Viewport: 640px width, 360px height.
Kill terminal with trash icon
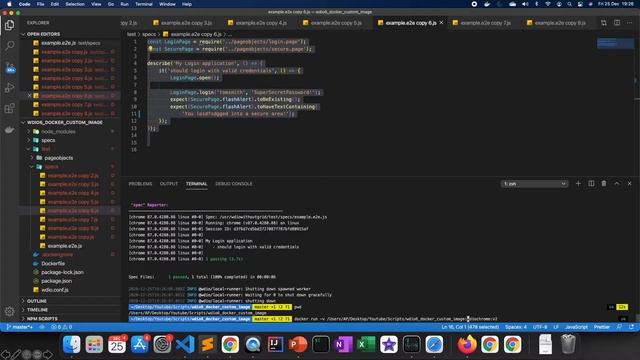click(604, 184)
